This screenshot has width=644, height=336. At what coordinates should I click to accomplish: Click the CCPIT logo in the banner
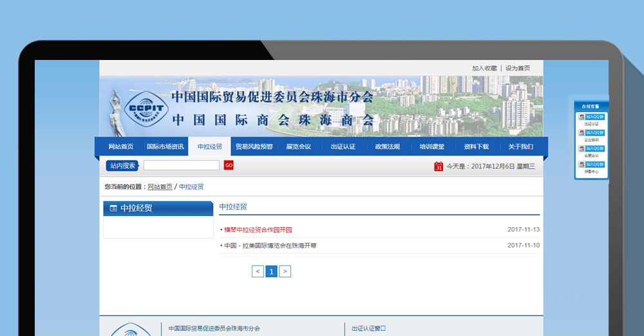coord(146,109)
